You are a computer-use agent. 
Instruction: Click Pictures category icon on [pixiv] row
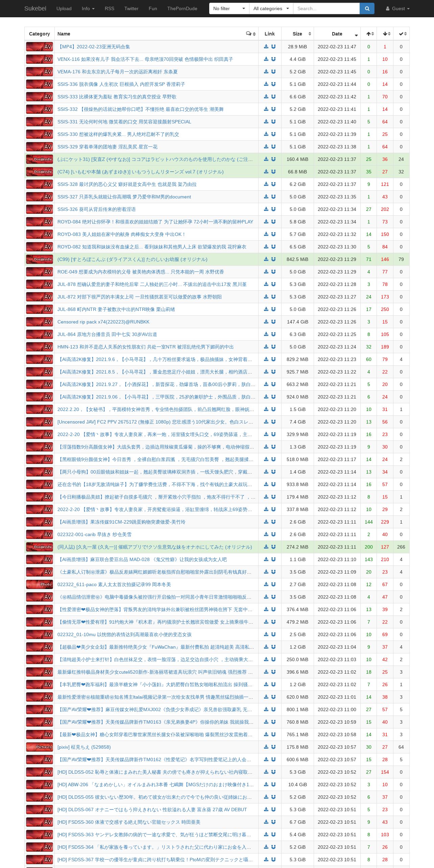click(40, 747)
